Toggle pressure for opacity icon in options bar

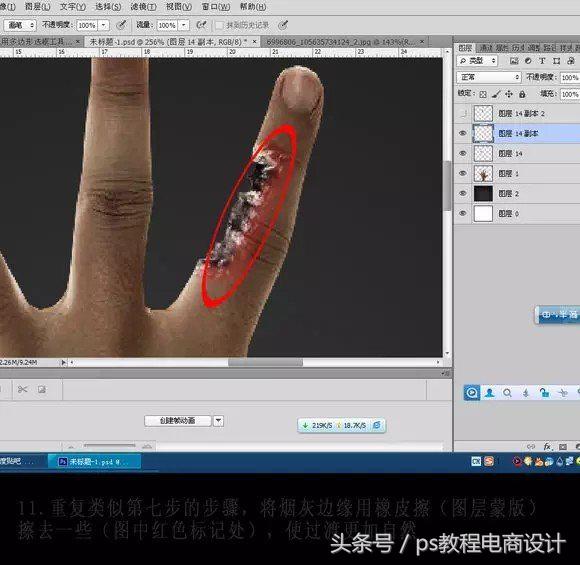[121, 25]
